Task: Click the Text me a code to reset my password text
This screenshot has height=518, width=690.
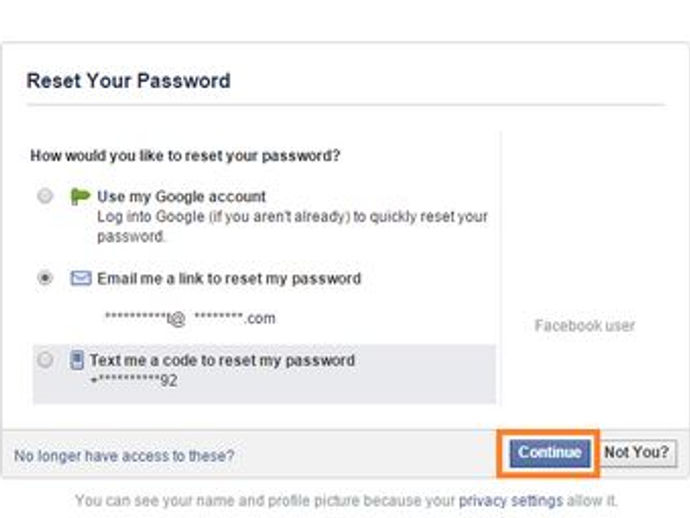Action: pos(222,360)
